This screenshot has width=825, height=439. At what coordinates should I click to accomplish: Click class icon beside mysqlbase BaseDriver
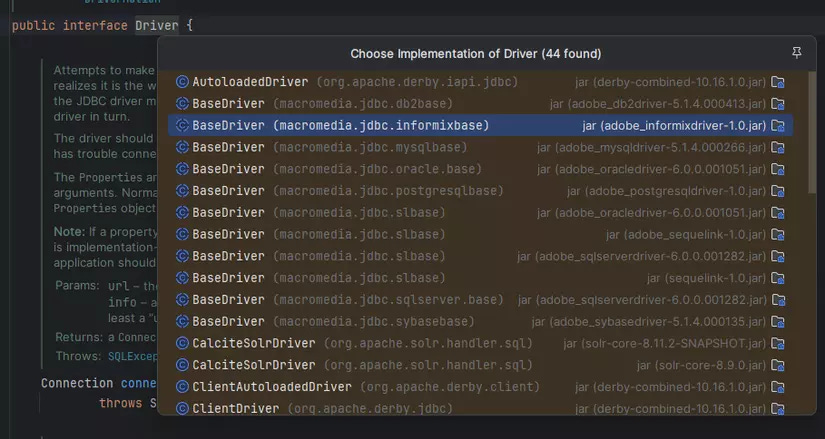tap(182, 147)
